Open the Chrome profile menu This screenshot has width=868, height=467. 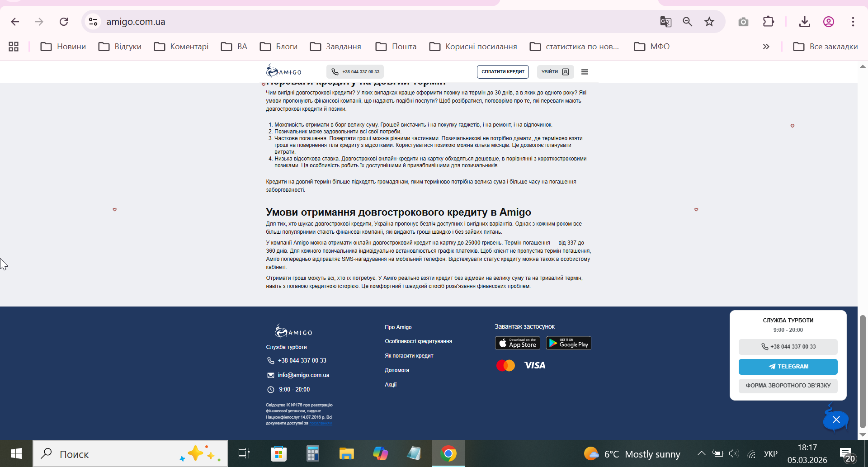tap(828, 22)
